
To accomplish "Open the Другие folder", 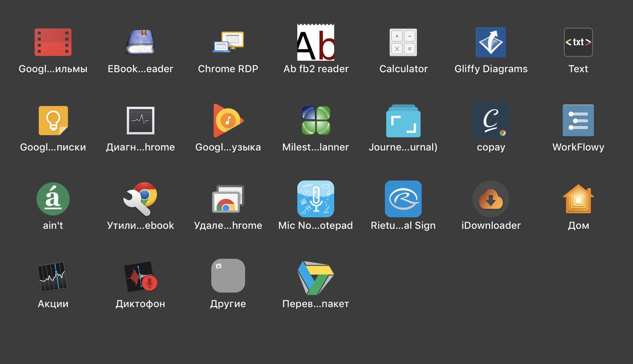I will (228, 276).
